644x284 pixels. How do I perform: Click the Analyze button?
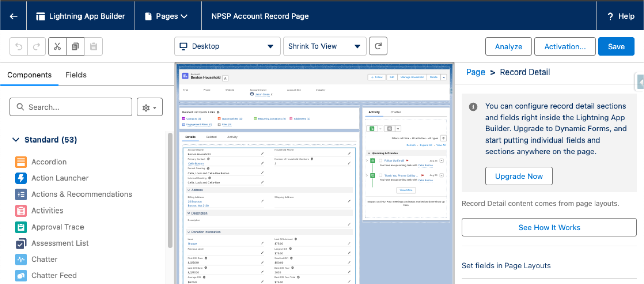(509, 46)
